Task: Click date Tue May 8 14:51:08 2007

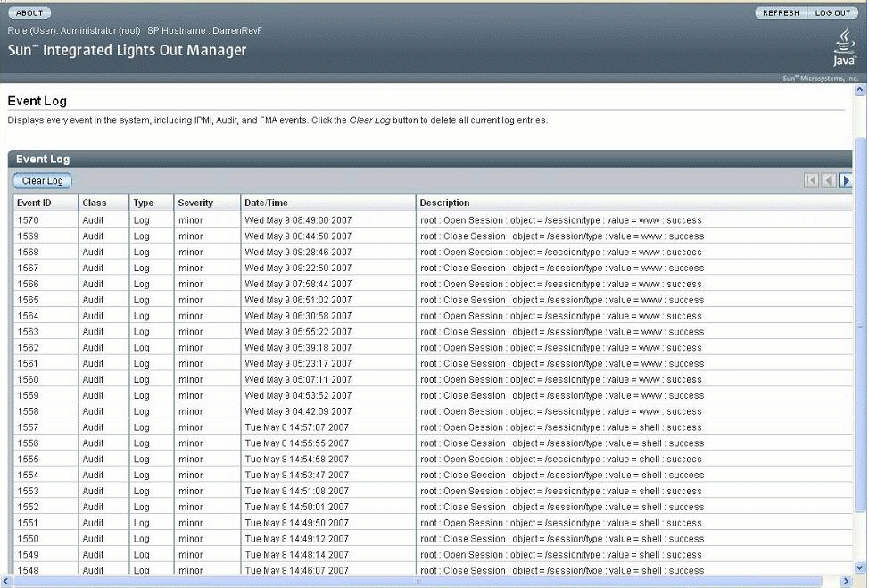Action: coord(297,491)
